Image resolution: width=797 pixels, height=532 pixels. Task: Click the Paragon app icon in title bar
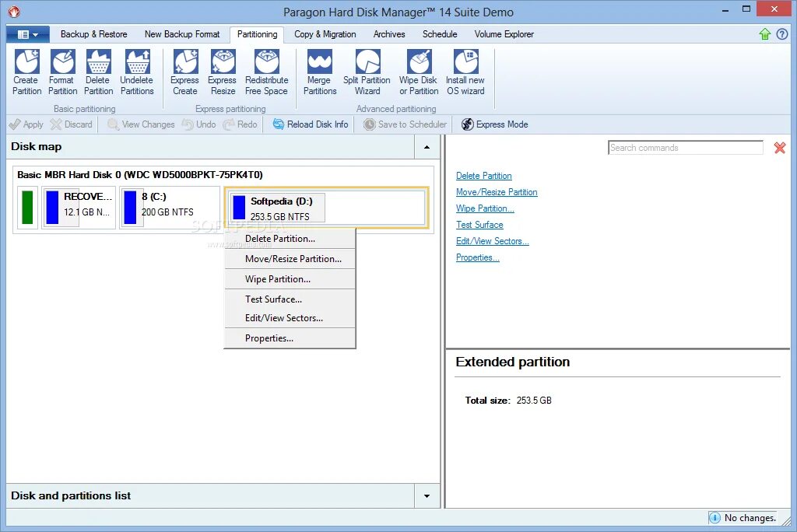coord(14,11)
